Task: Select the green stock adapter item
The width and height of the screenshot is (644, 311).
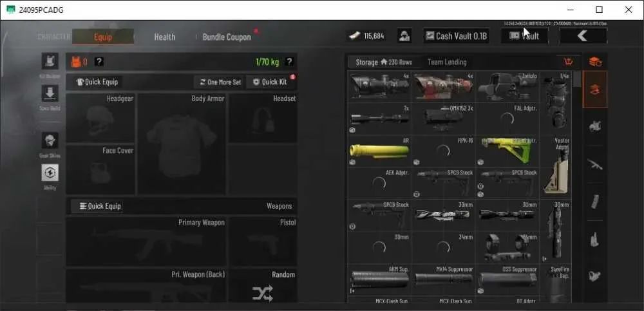Action: click(508, 151)
